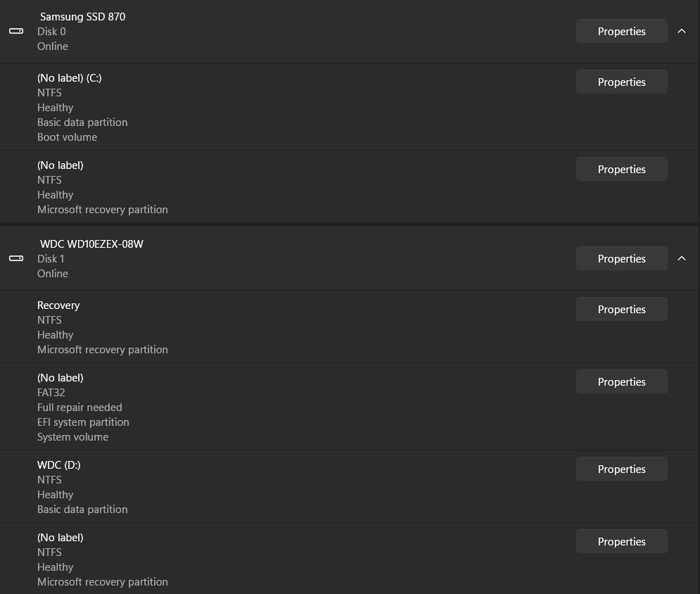
Task: Open Properties for the FAT32 EFI partition
Action: 621,381
